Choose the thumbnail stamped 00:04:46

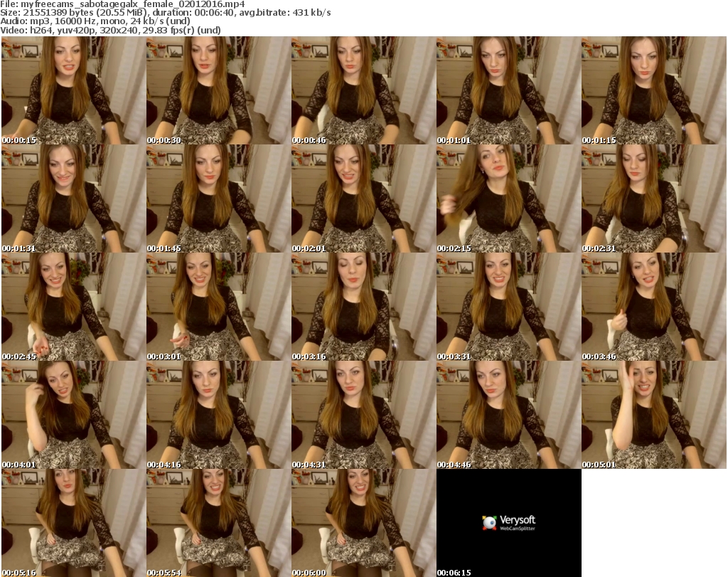point(509,414)
